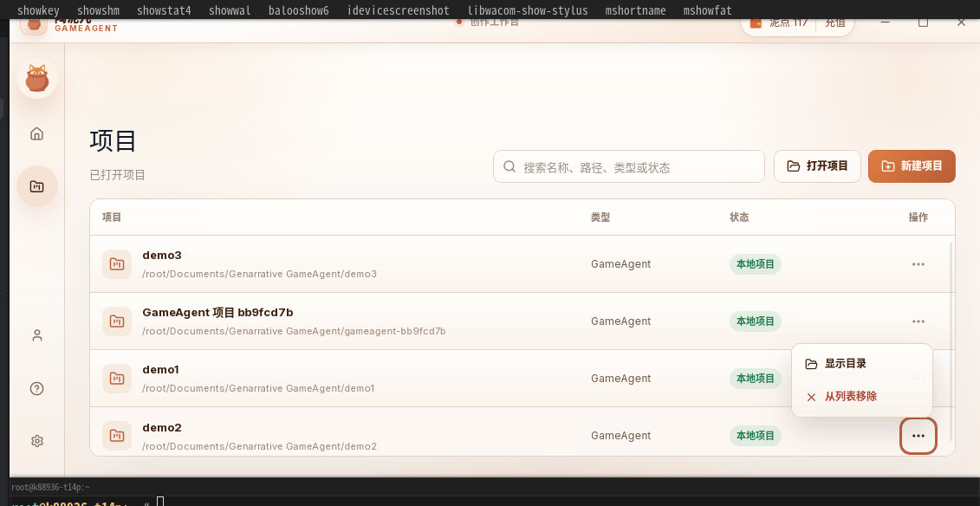980x506 pixels.
Task: Open the user account sidebar icon
Action: (x=37, y=335)
